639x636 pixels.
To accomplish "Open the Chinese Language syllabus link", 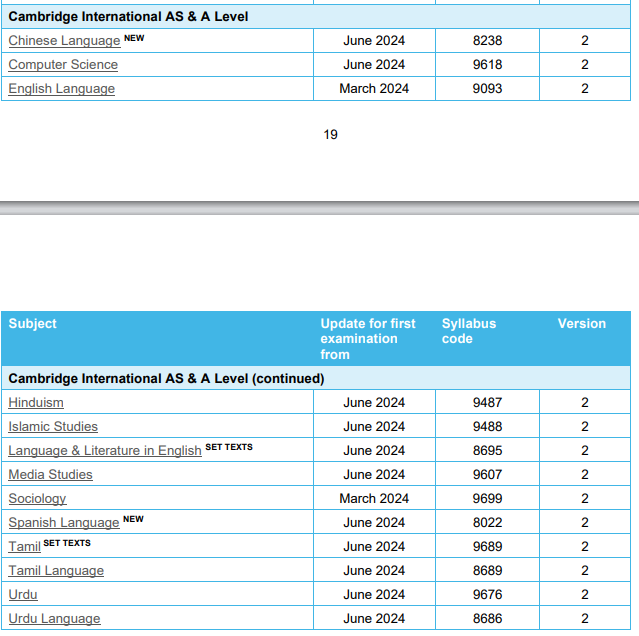I will tap(64, 41).
